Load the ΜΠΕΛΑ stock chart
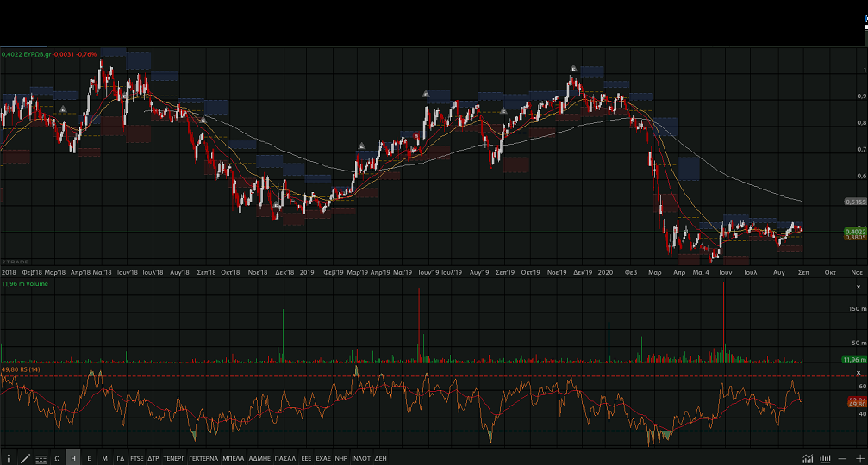868x465 pixels. (234, 458)
